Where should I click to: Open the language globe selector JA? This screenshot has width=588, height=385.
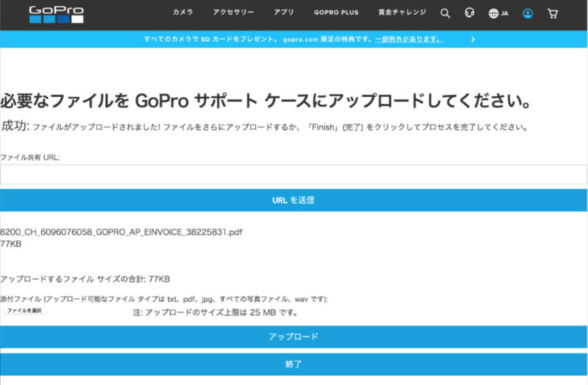pyautogui.click(x=498, y=14)
